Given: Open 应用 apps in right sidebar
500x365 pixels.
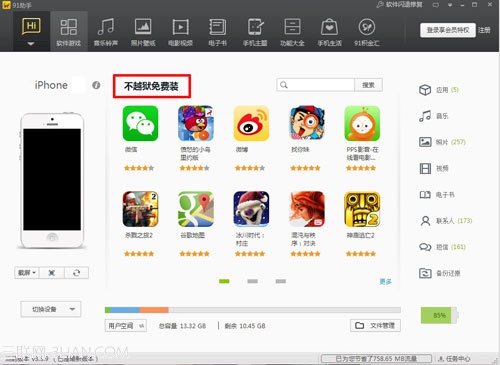Looking at the screenshot, I should pyautogui.click(x=439, y=90).
